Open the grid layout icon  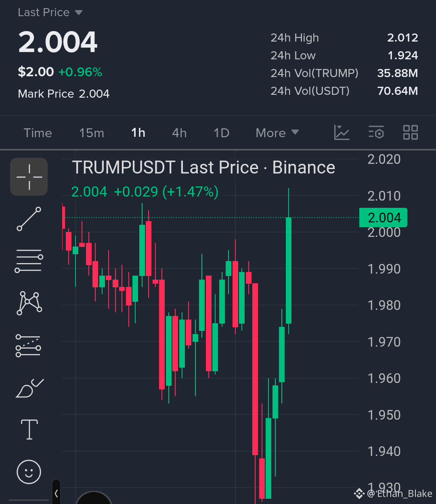tap(411, 132)
